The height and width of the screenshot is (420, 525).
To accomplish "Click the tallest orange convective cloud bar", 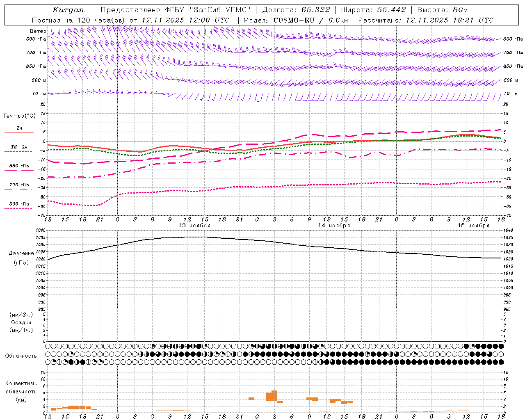I will (274, 395).
